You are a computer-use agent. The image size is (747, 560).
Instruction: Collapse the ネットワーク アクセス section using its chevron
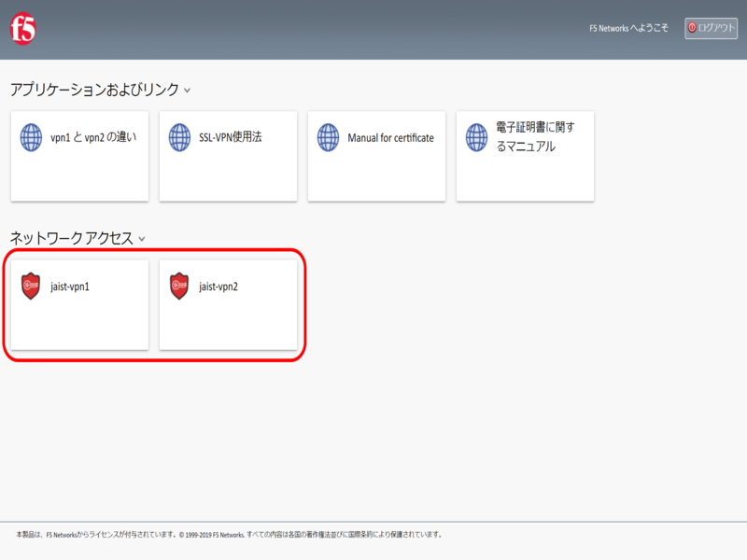(142, 239)
